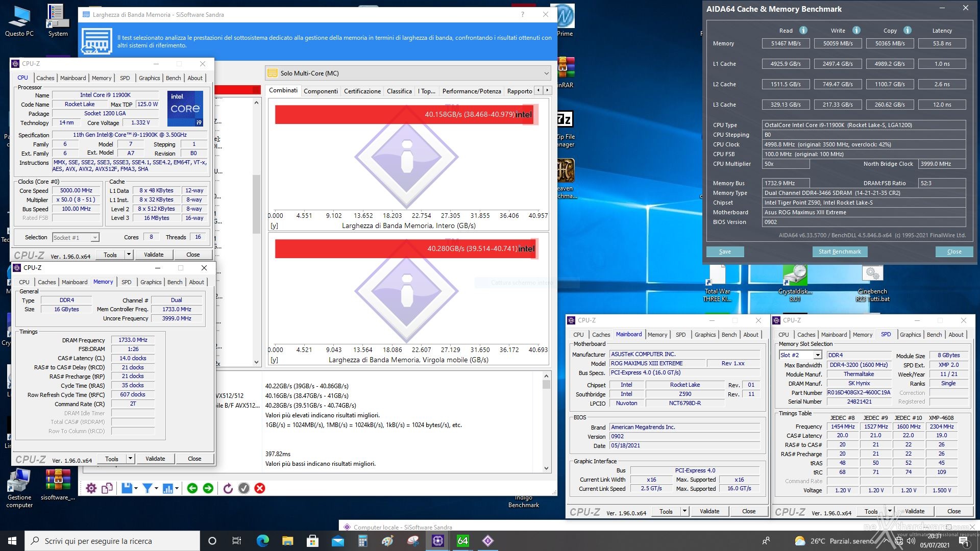Click the red X cancel icon
The width and height of the screenshot is (980, 551).
[260, 489]
